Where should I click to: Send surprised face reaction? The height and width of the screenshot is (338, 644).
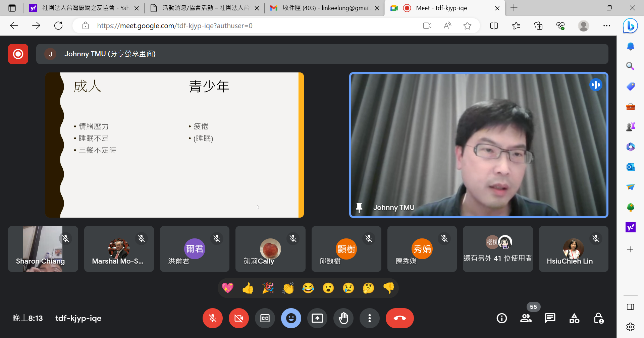tap(328, 288)
